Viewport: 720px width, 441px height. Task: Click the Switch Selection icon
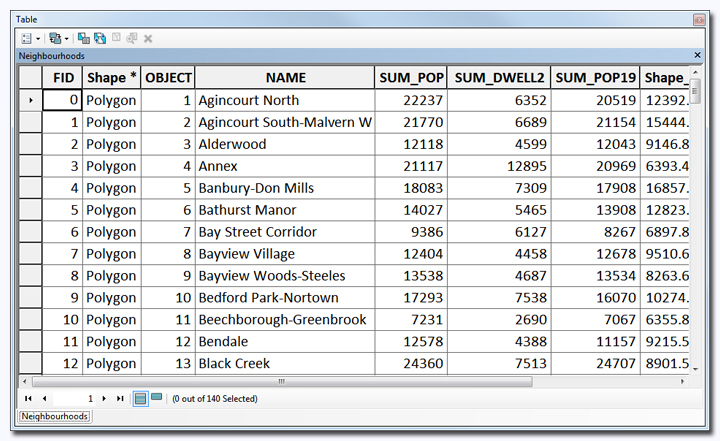click(x=100, y=38)
